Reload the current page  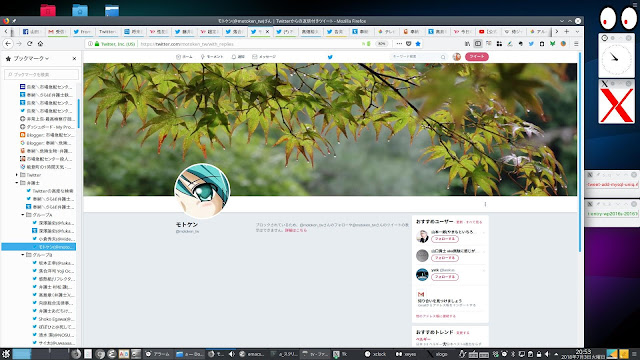tap(29, 44)
